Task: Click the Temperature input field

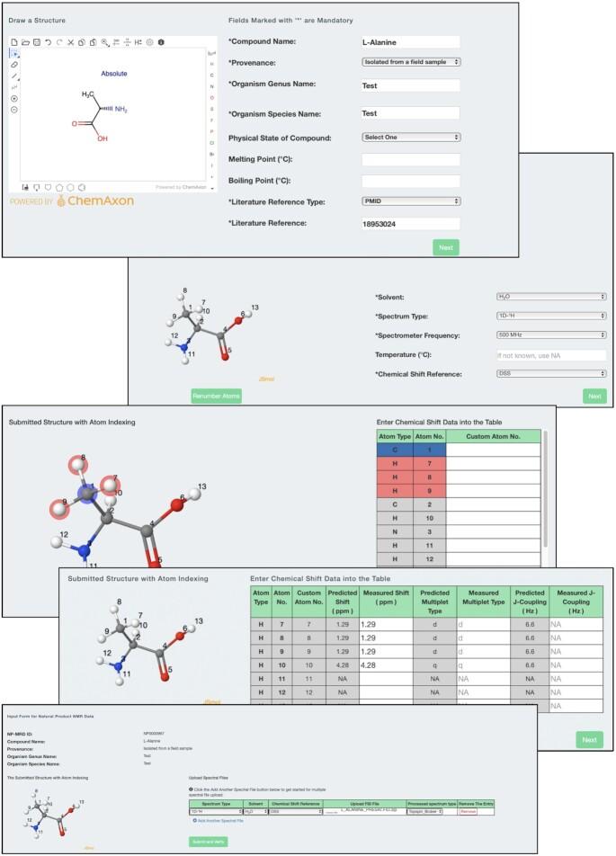Action: coord(551,355)
